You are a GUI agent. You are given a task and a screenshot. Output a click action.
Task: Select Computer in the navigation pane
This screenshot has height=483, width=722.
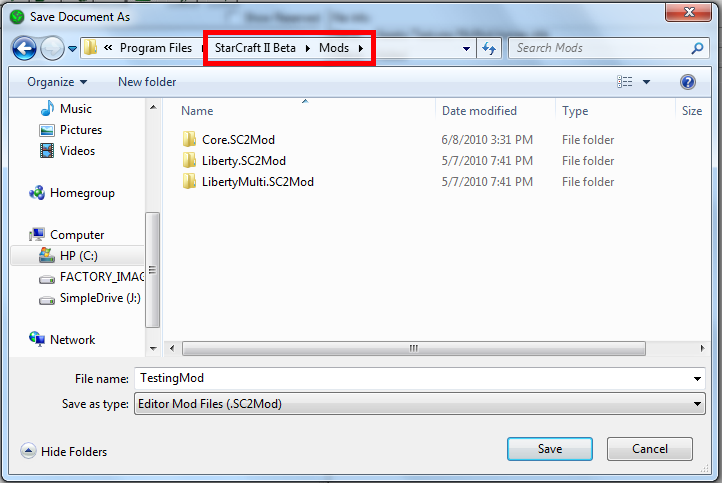click(77, 235)
